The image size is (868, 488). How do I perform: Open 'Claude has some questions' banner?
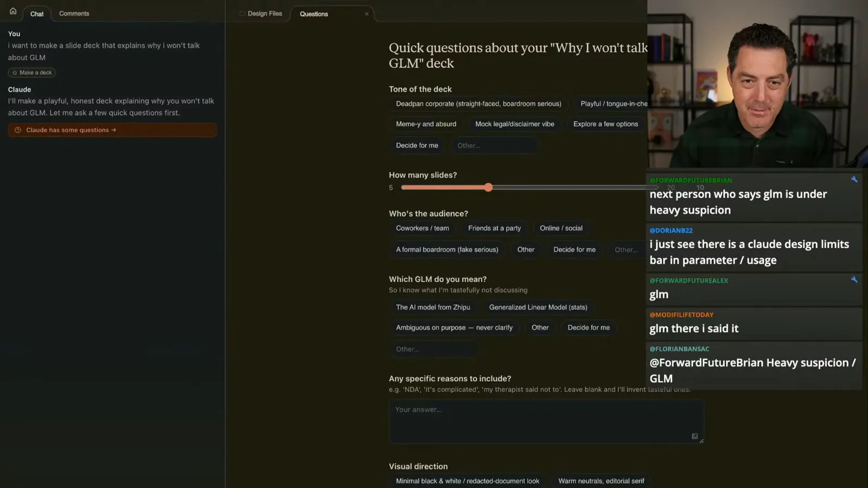coord(112,130)
